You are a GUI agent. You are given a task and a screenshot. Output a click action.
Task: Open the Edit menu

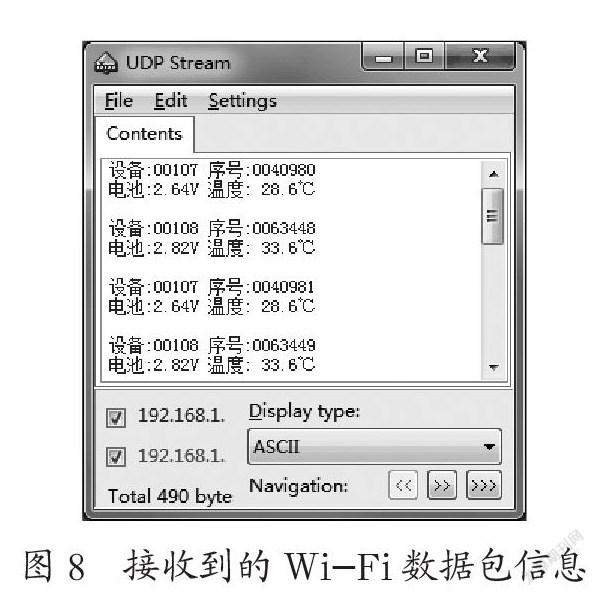[x=171, y=101]
